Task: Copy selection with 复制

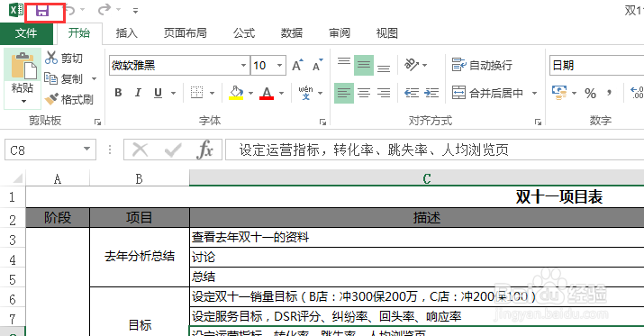Action: (64, 78)
